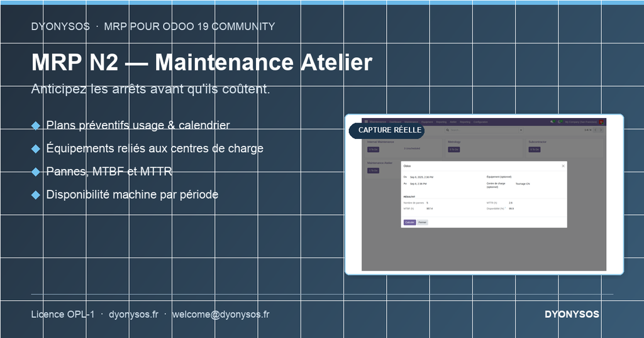Click the DYONYSOS logo in footer
Viewport: 644px width, 338px height.
[x=572, y=314]
